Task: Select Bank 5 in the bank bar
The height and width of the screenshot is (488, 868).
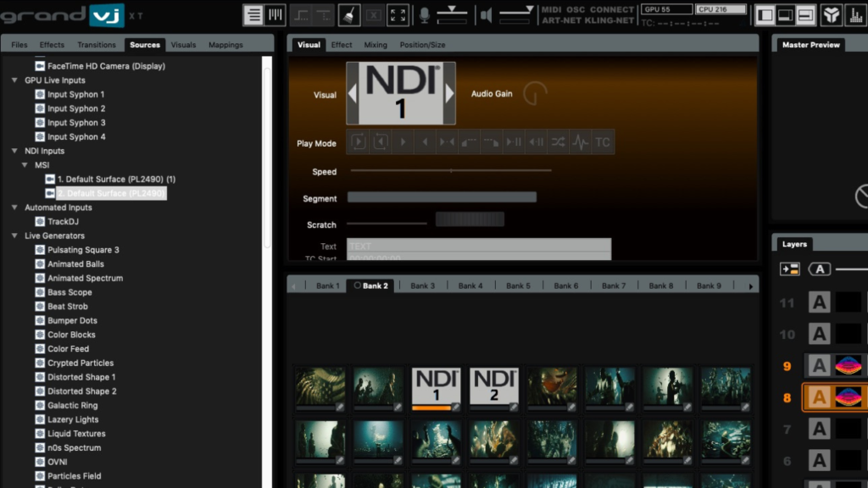Action: tap(518, 286)
